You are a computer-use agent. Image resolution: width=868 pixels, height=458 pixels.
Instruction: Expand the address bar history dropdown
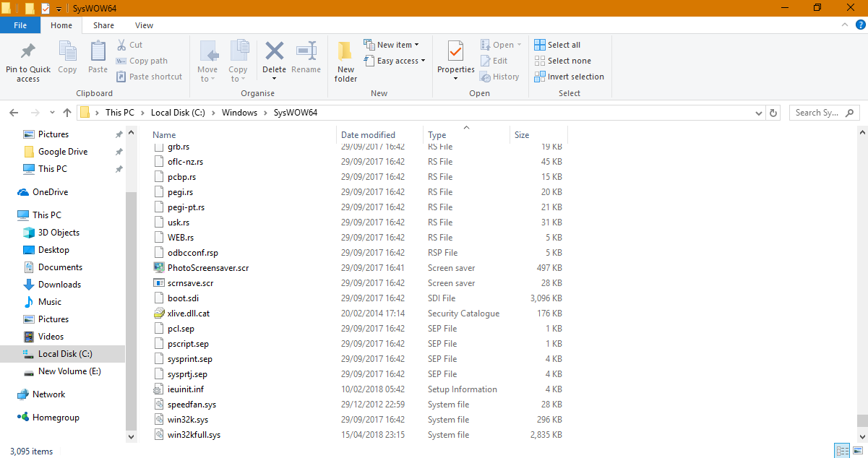coord(758,113)
